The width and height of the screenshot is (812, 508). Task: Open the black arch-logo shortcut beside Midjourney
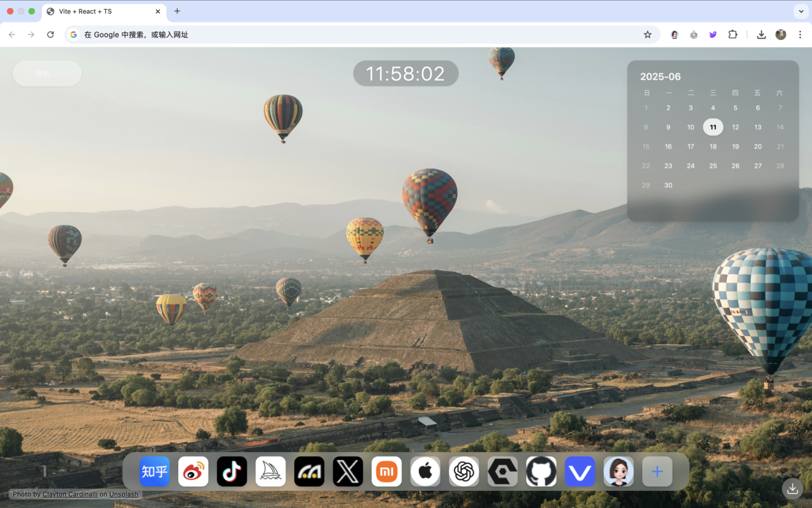click(x=310, y=472)
